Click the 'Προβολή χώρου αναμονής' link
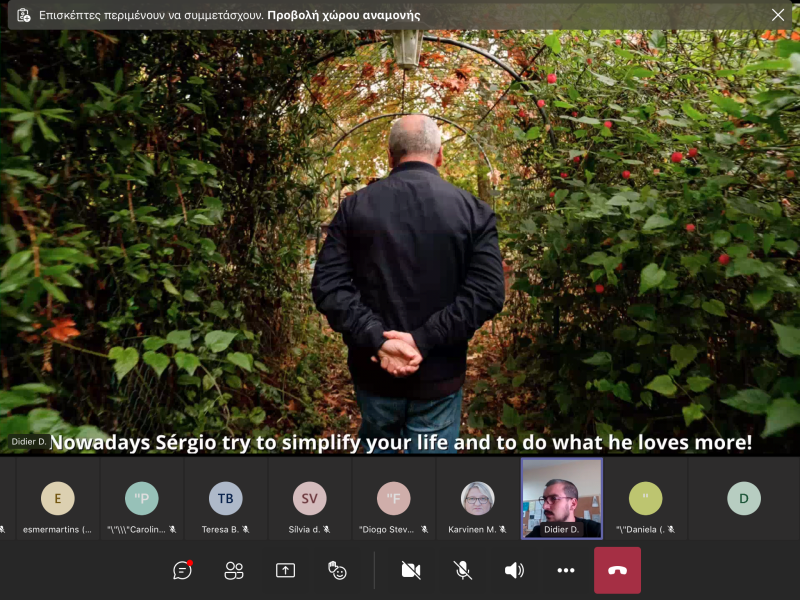The width and height of the screenshot is (800, 600). (x=343, y=15)
